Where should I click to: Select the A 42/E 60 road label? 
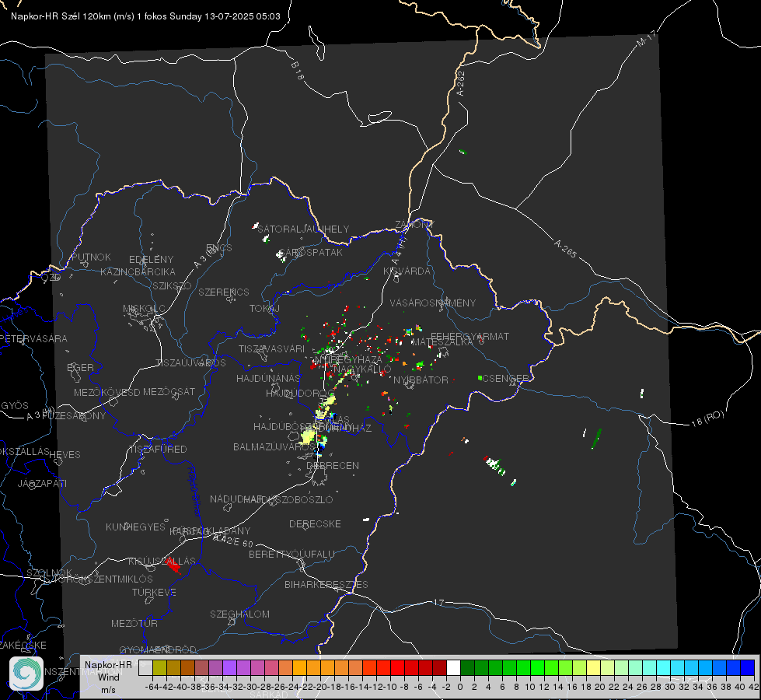[x=233, y=541]
